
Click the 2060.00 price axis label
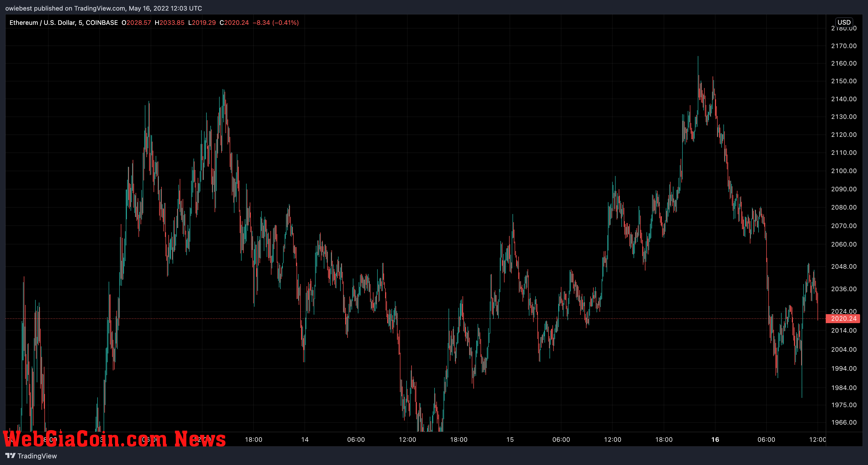pos(844,244)
